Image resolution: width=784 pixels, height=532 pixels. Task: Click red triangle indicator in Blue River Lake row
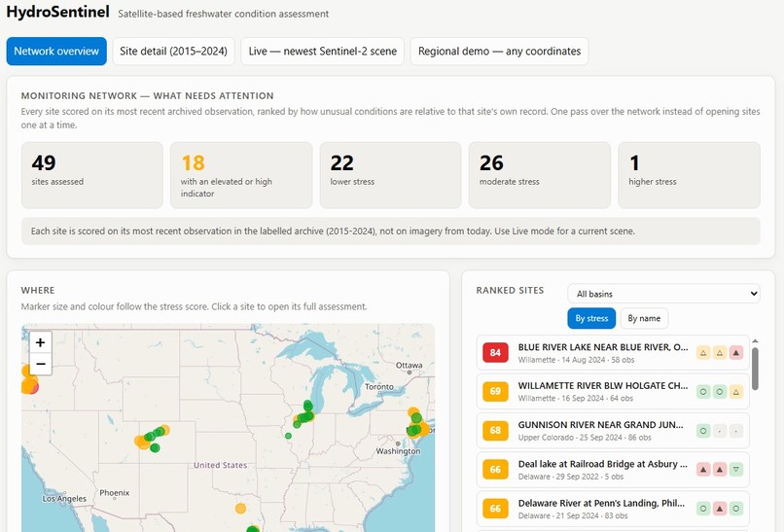pyautogui.click(x=735, y=353)
